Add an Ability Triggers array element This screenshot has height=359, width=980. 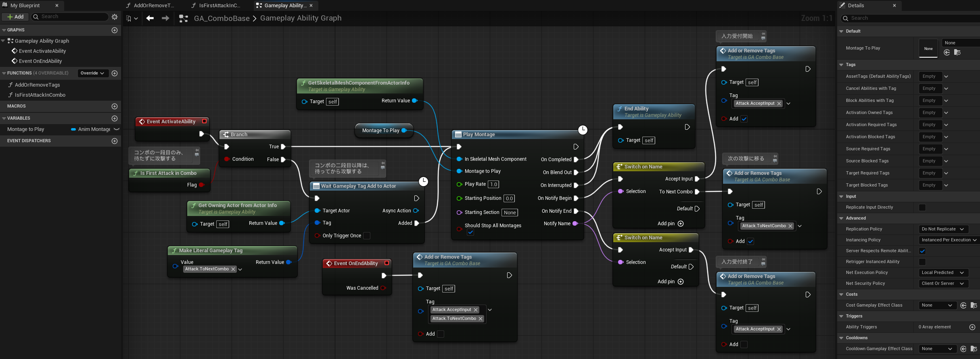coord(972,327)
